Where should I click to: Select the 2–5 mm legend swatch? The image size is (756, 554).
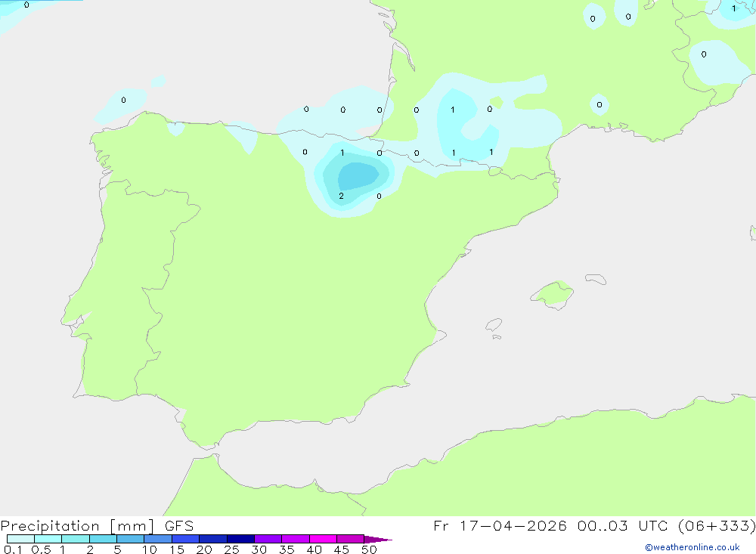103,539
